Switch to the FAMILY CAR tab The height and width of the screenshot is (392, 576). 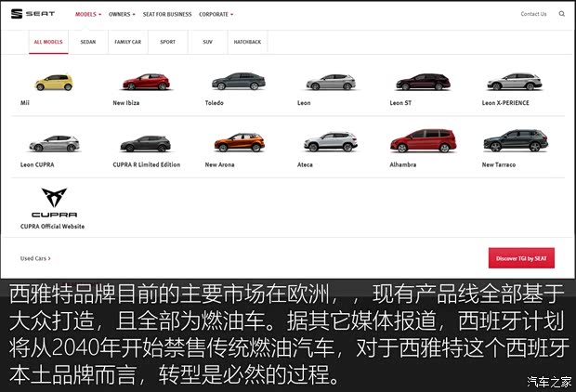[128, 42]
